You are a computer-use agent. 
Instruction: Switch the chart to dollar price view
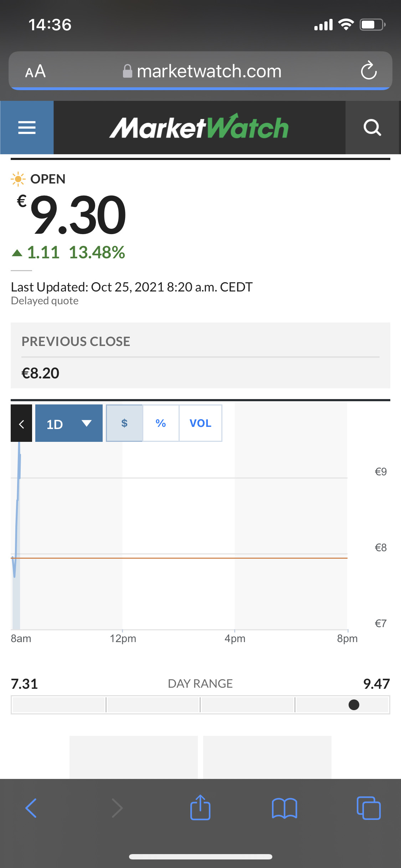(x=124, y=423)
